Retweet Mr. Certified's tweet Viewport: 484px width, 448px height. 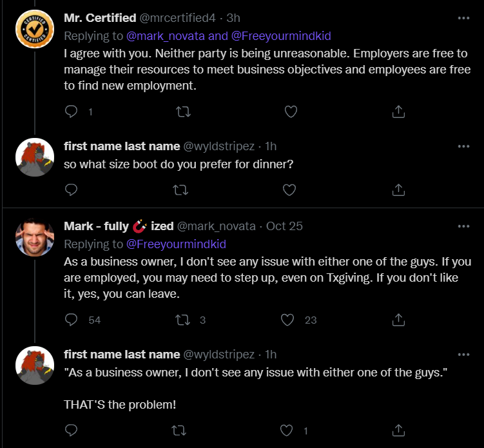(183, 112)
